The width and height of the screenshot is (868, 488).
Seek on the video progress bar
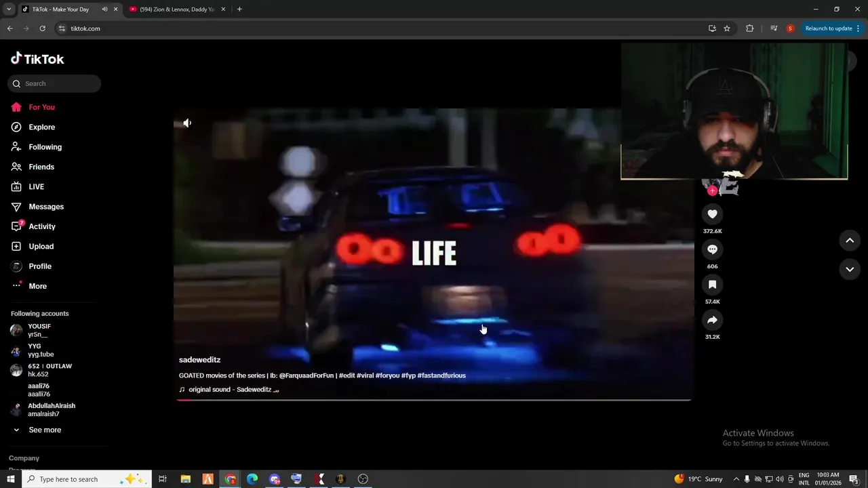pos(434,400)
